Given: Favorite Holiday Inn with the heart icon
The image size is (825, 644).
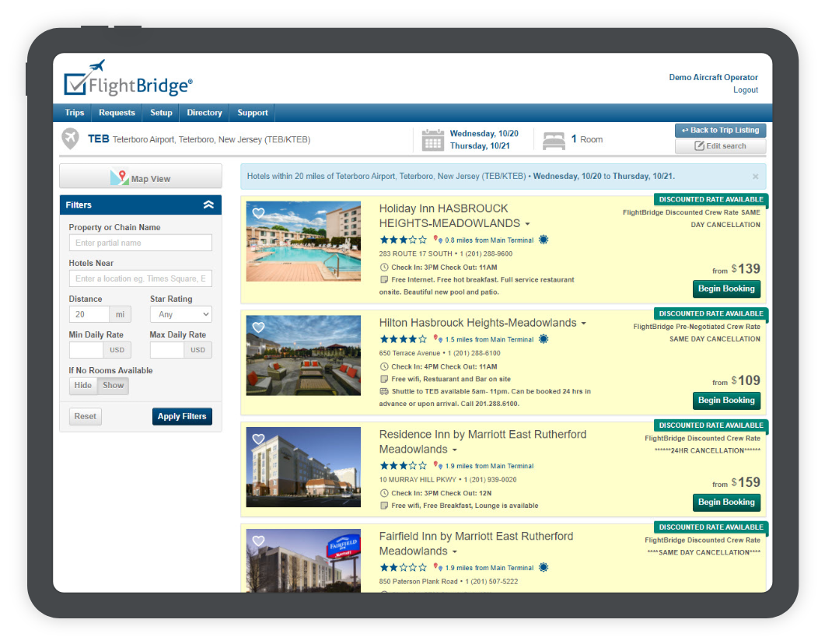Looking at the screenshot, I should tap(259, 213).
